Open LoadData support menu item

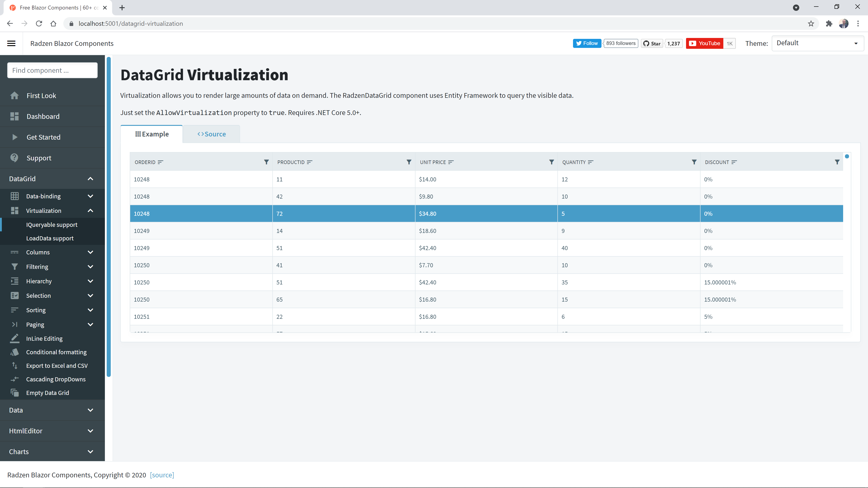point(50,238)
